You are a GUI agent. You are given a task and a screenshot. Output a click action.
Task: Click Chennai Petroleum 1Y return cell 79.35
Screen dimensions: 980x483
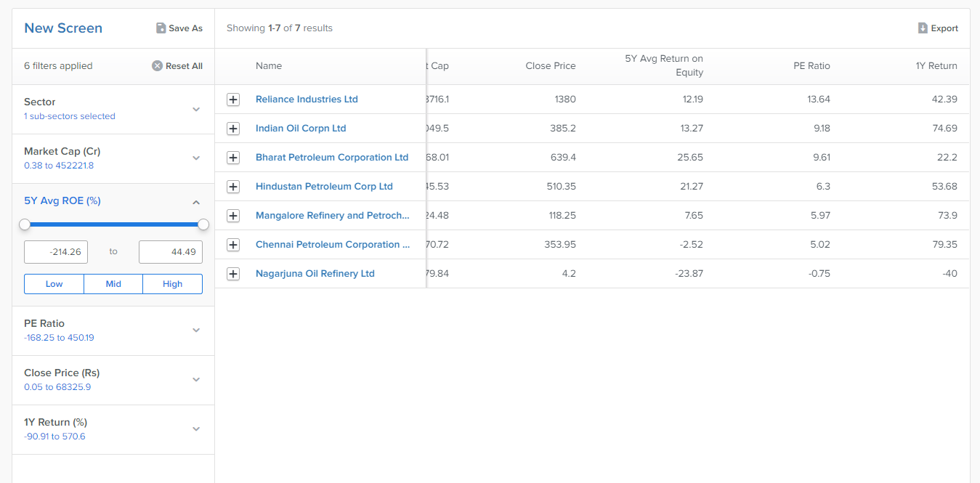(944, 245)
